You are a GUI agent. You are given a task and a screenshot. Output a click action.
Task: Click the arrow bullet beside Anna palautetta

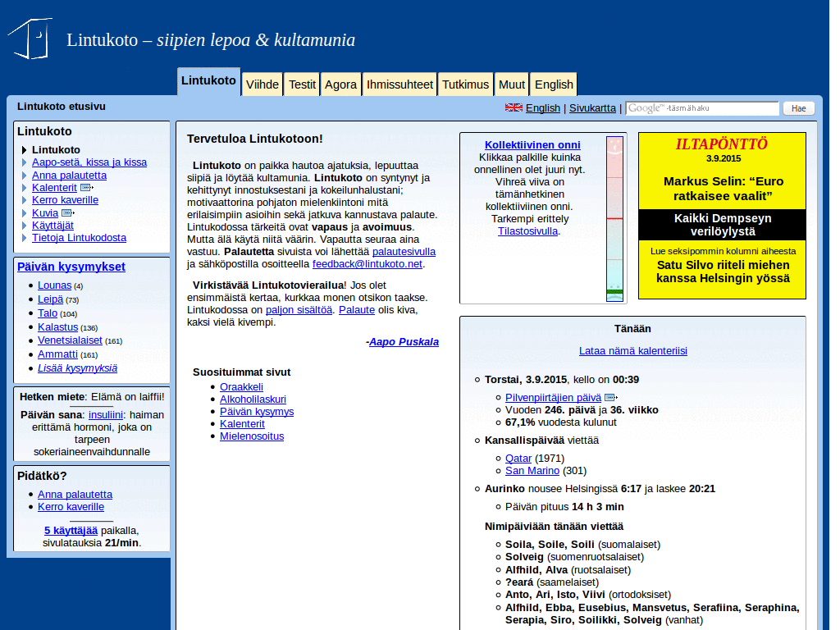pyautogui.click(x=24, y=176)
